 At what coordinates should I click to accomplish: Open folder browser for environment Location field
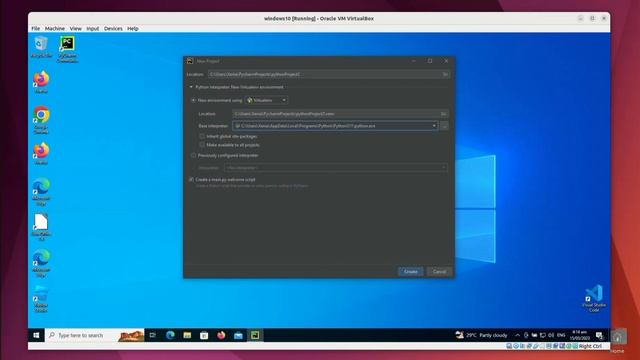point(443,114)
